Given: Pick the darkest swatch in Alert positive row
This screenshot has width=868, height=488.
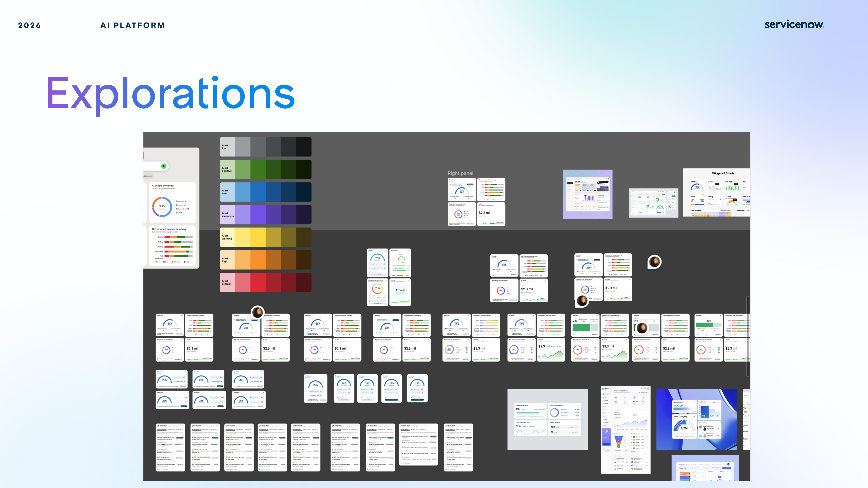Looking at the screenshot, I should 304,169.
